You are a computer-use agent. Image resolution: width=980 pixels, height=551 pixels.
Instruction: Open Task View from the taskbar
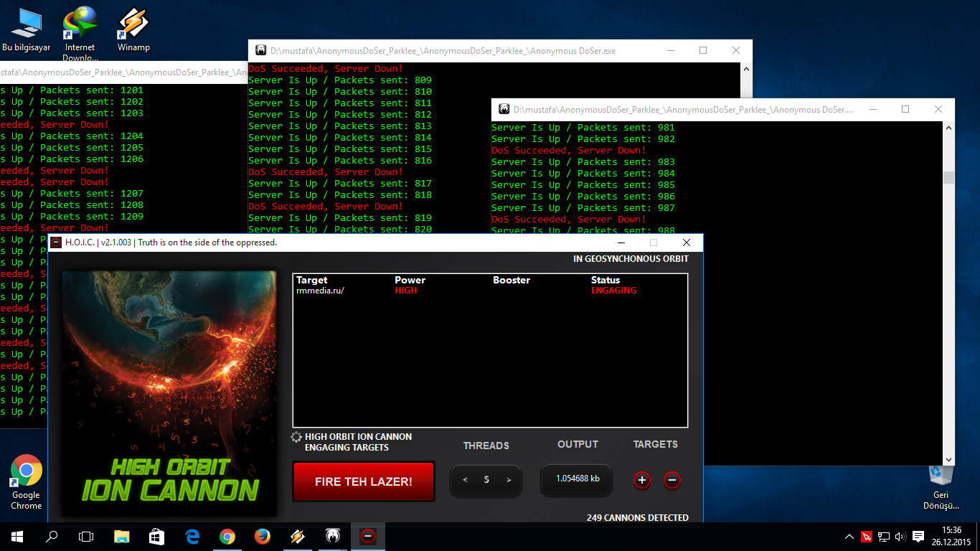pos(86,536)
